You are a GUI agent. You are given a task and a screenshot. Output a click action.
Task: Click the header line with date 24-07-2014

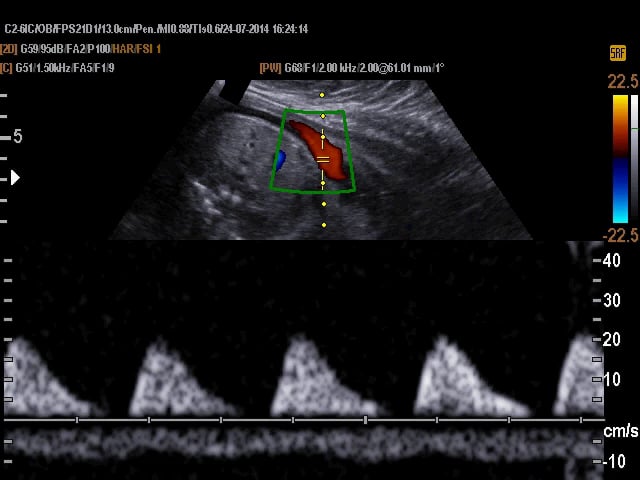156,29
